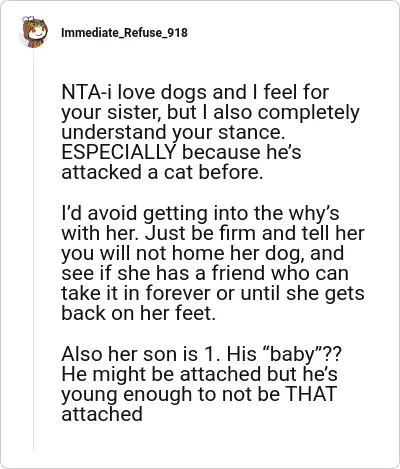Image resolution: width=400 pixels, height=469 pixels.
Task: Click the phrase "Just be firm and tell her"
Action: (x=255, y=233)
